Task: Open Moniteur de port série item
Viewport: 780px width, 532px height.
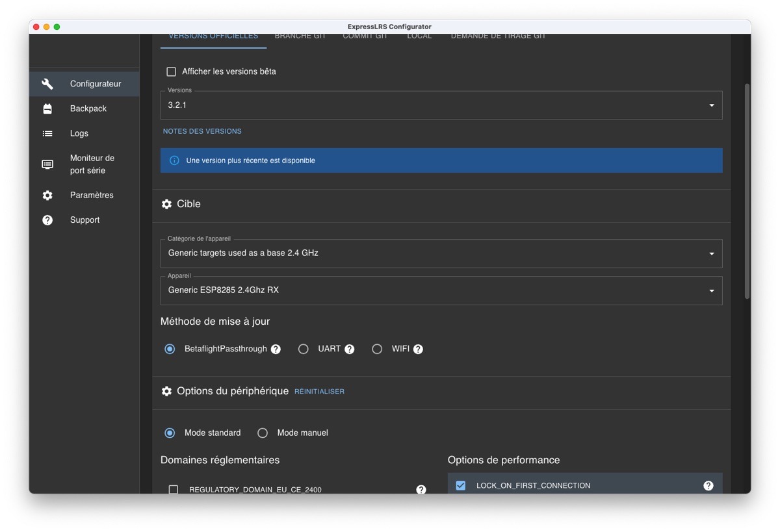Action: click(x=84, y=164)
